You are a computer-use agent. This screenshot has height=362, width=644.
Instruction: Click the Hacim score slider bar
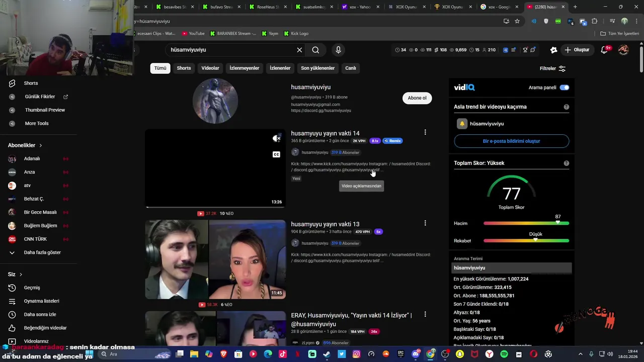pos(526,223)
